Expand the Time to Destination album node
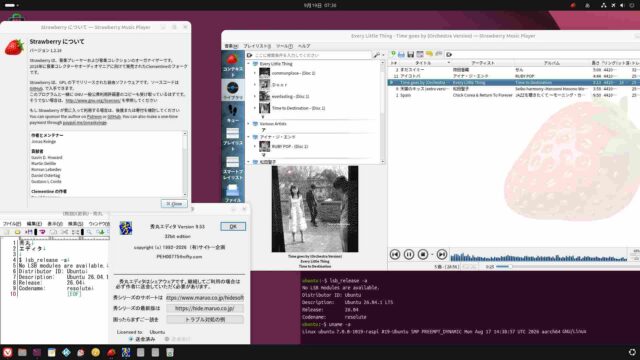640x360 pixels. point(255,108)
